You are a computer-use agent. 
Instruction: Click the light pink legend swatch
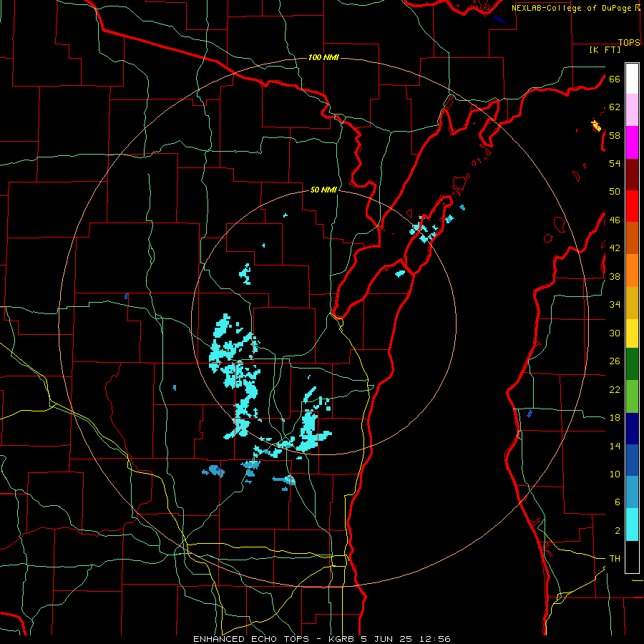pos(632,109)
